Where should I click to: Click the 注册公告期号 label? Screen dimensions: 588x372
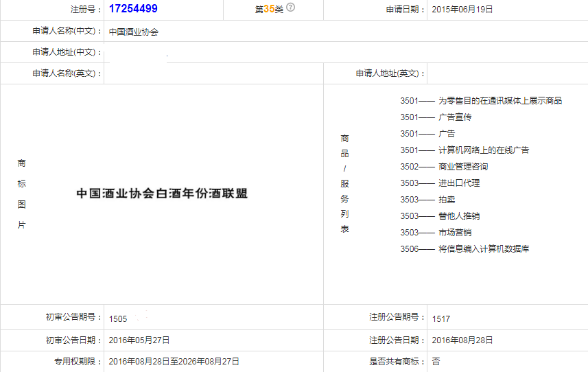(397, 317)
